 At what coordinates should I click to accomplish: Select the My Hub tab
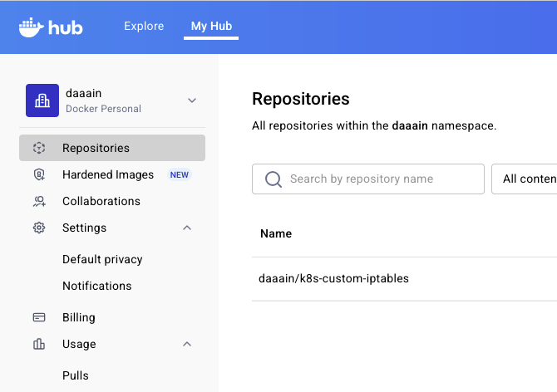pyautogui.click(x=211, y=27)
